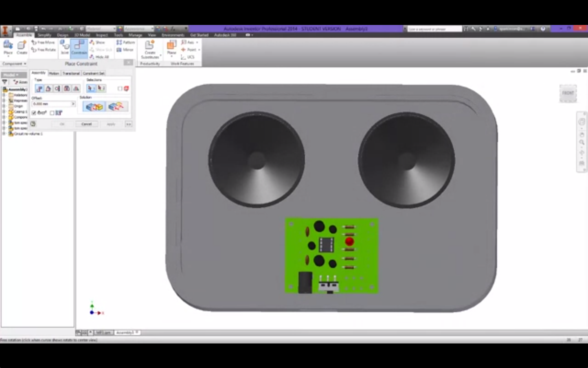Click the UCS tool
The width and height of the screenshot is (588, 368).
tap(187, 57)
